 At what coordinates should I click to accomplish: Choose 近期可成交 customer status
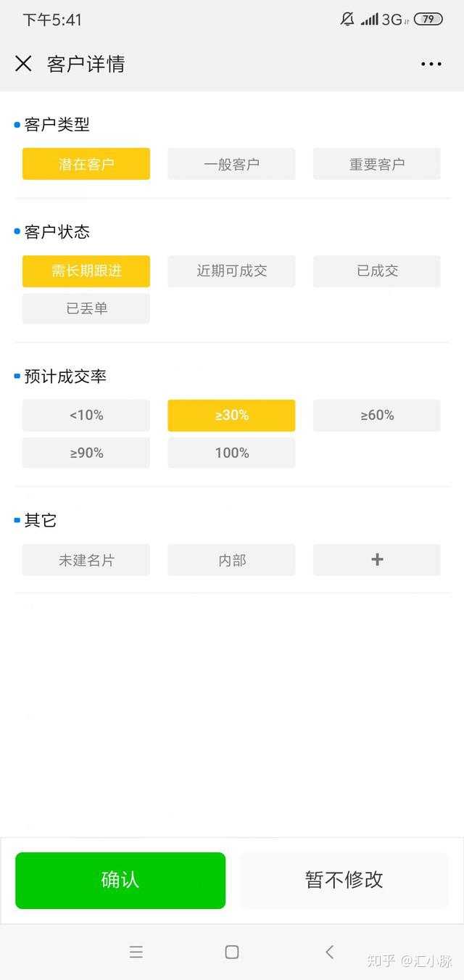[231, 271]
